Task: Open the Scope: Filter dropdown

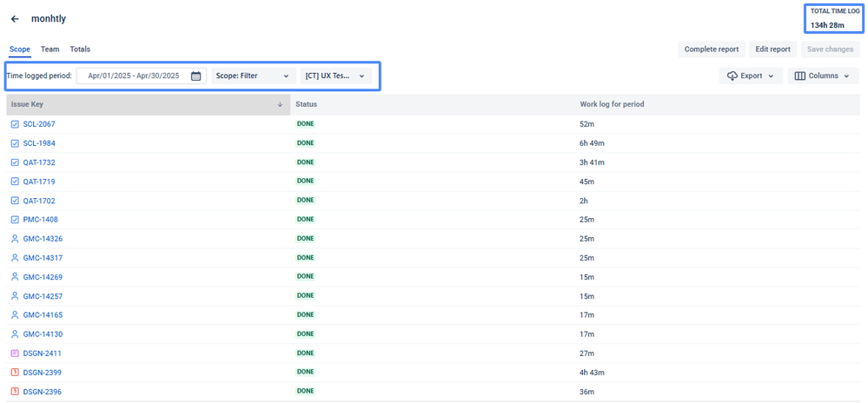Action: point(254,76)
